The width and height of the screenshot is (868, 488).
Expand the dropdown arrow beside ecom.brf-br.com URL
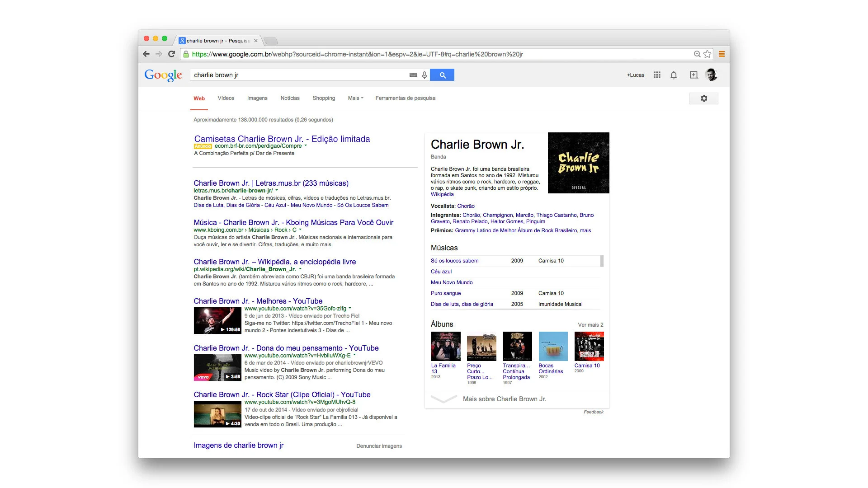[306, 145]
